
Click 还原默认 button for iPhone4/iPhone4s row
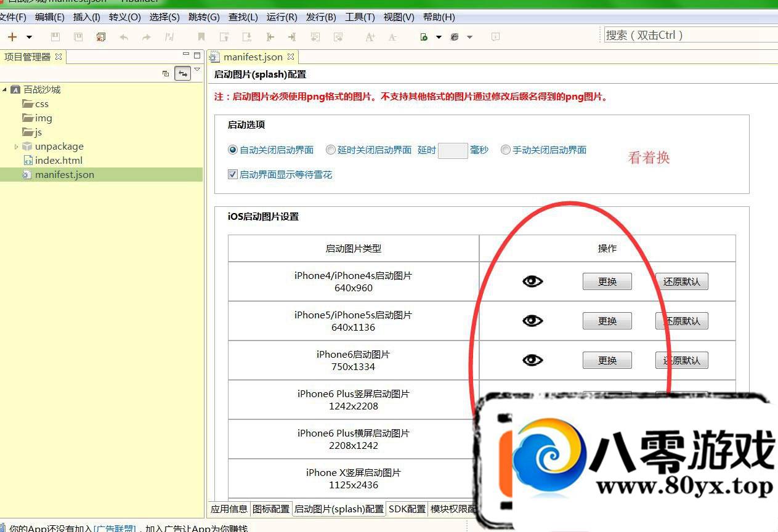(x=681, y=281)
